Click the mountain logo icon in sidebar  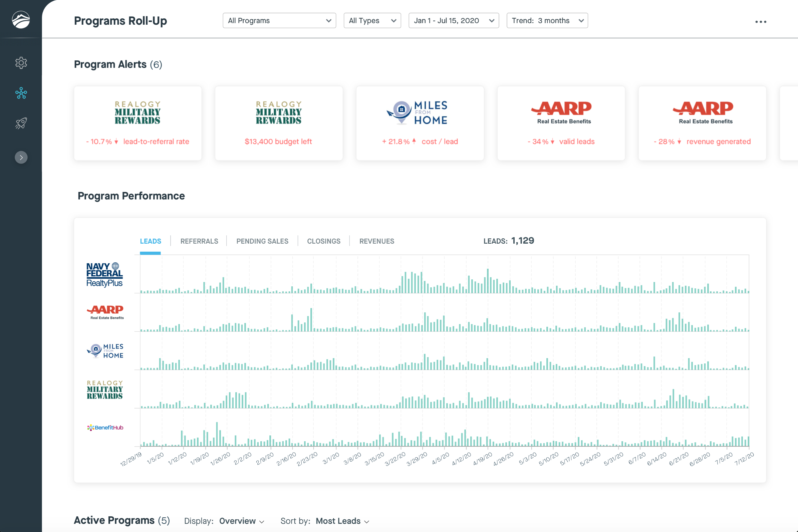click(21, 20)
